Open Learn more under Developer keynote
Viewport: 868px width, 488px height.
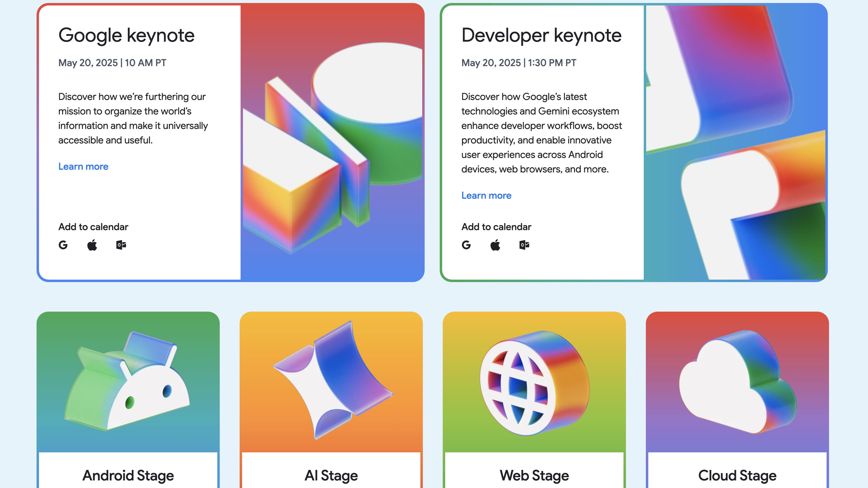pyautogui.click(x=486, y=195)
